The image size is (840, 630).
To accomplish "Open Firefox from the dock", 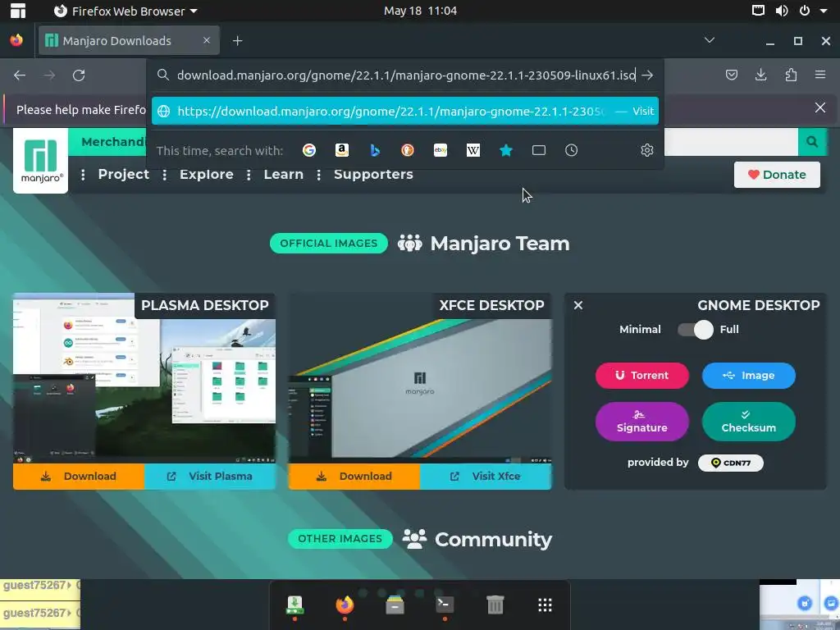I will pos(345,605).
